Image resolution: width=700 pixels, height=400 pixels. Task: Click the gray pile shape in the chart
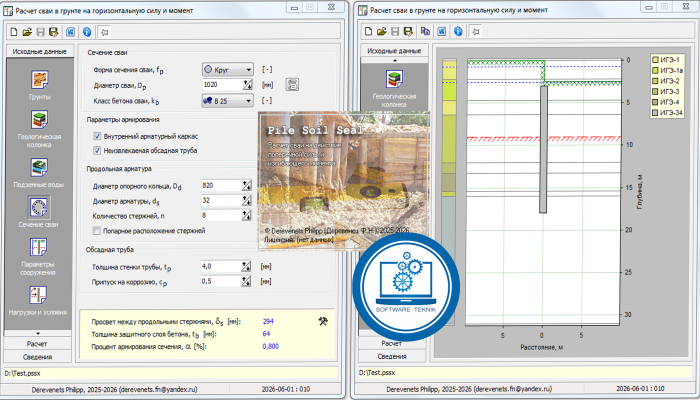point(543,149)
